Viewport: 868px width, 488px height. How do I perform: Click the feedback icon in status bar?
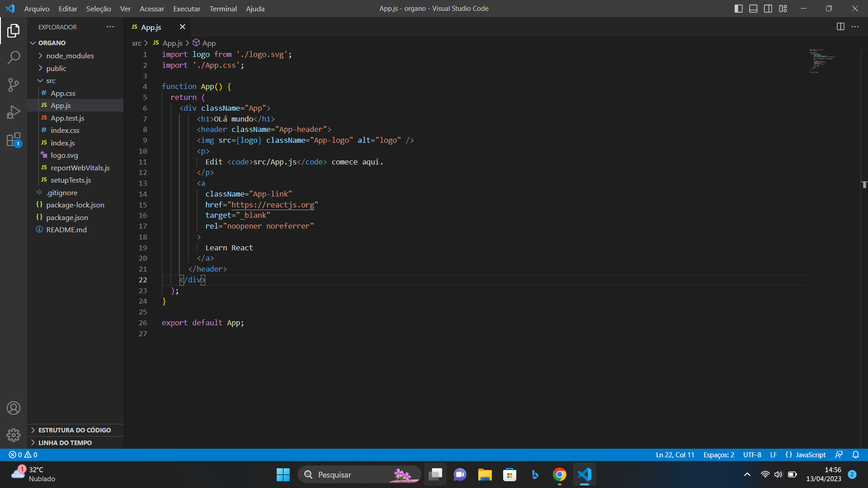(x=839, y=455)
